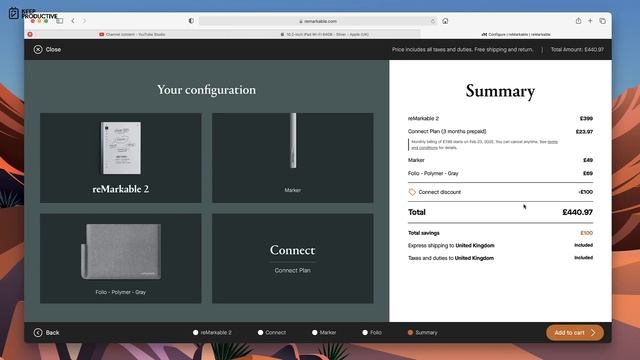Open Safari home icon
The height and width of the screenshot is (360, 640).
tap(445, 21)
